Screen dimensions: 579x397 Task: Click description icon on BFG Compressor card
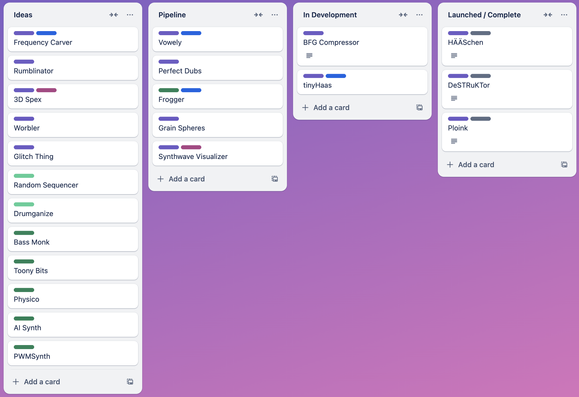309,56
